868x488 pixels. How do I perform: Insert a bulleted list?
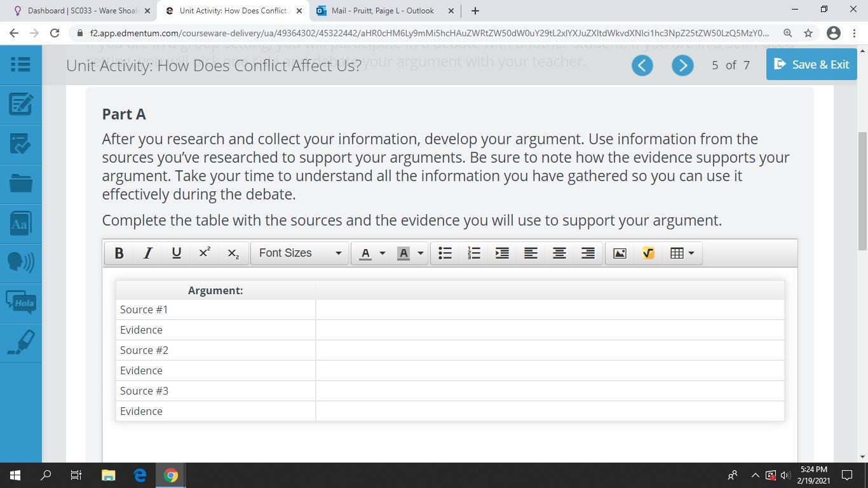click(x=445, y=253)
